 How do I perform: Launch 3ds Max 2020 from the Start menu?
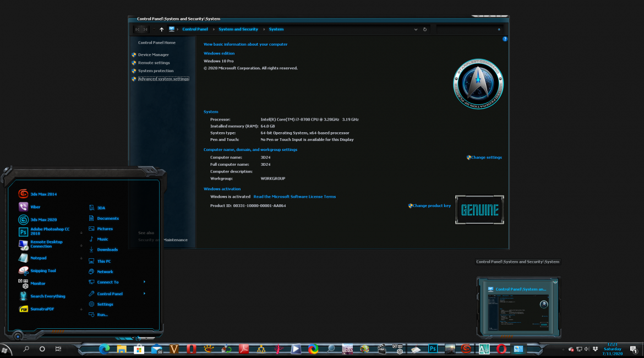click(x=38, y=220)
